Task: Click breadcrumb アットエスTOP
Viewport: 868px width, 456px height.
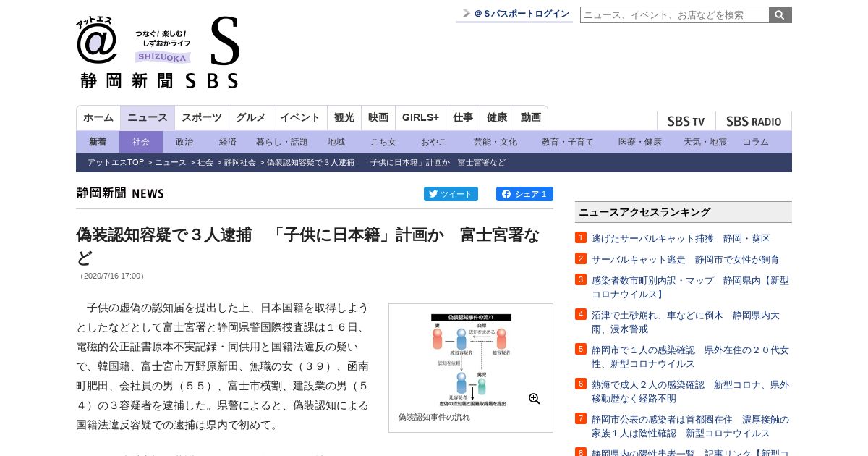Action: 116,162
